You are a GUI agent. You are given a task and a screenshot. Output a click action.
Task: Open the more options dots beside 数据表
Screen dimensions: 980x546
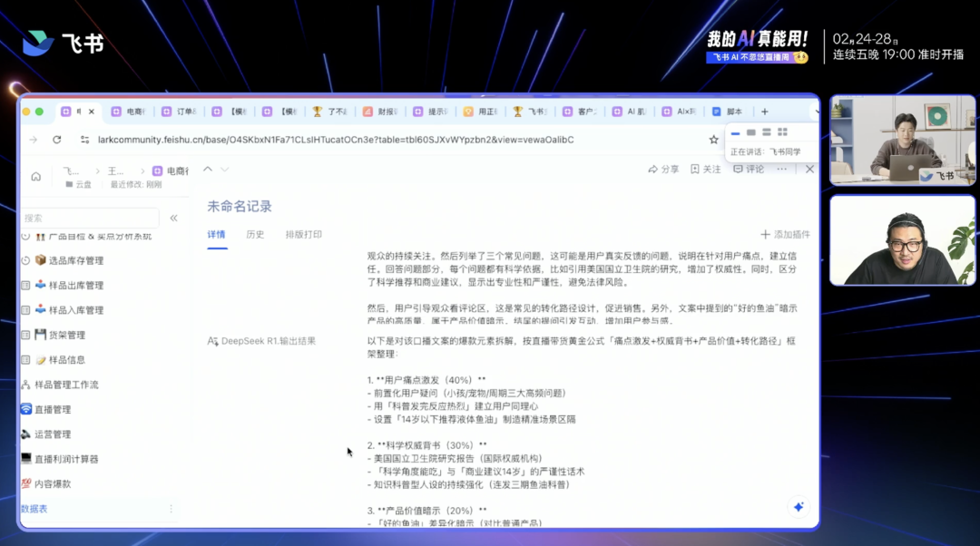tap(171, 509)
